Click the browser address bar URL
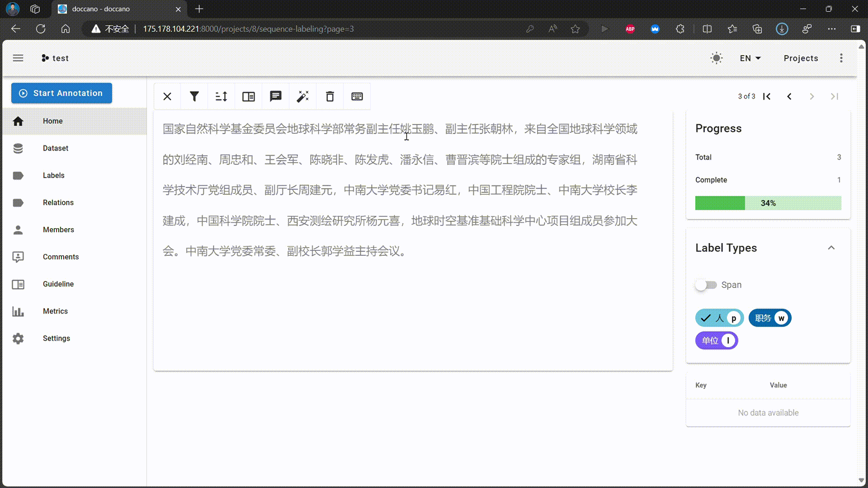This screenshot has width=868, height=488. (248, 29)
